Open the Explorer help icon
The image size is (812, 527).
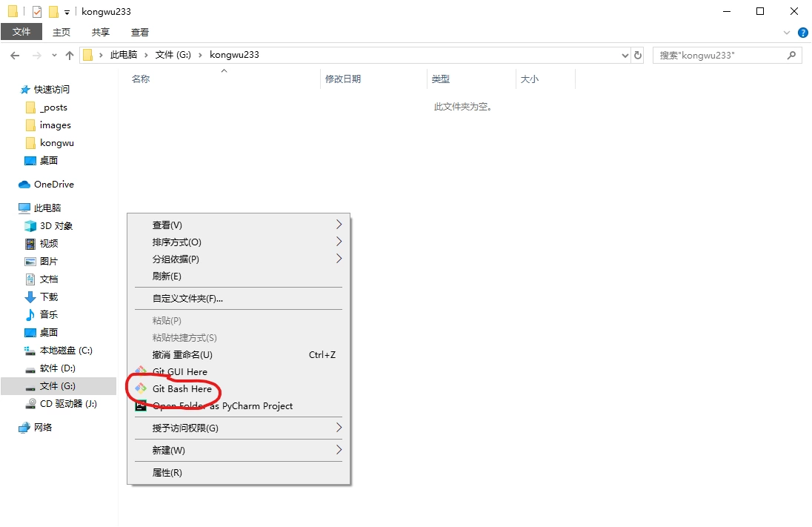coord(802,33)
